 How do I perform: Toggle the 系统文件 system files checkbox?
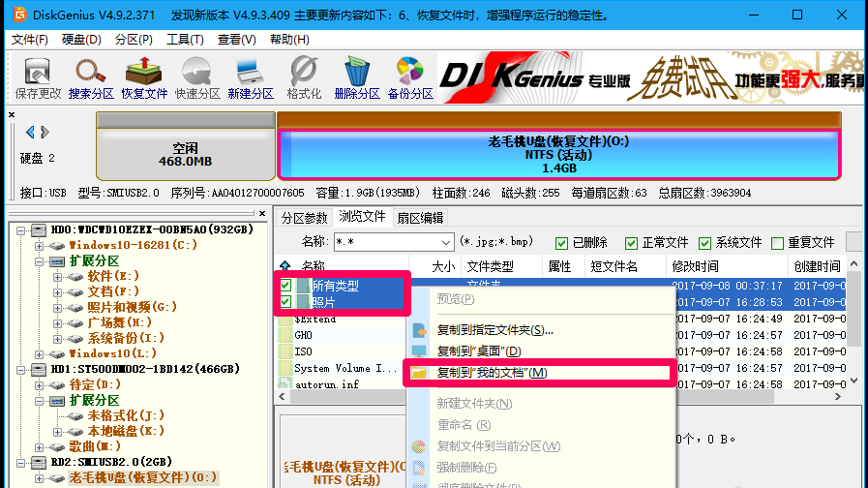(x=704, y=243)
